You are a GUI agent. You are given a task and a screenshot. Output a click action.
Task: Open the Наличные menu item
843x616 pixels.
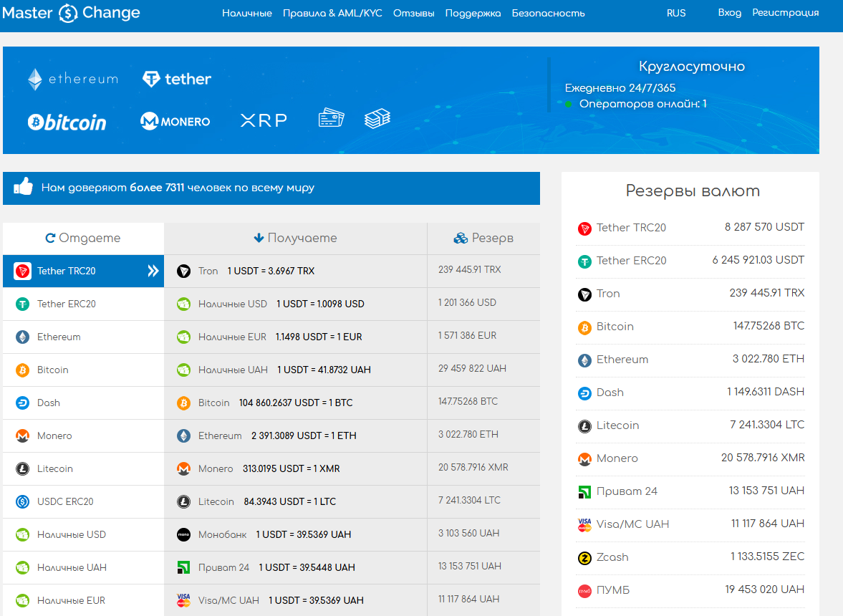[247, 13]
